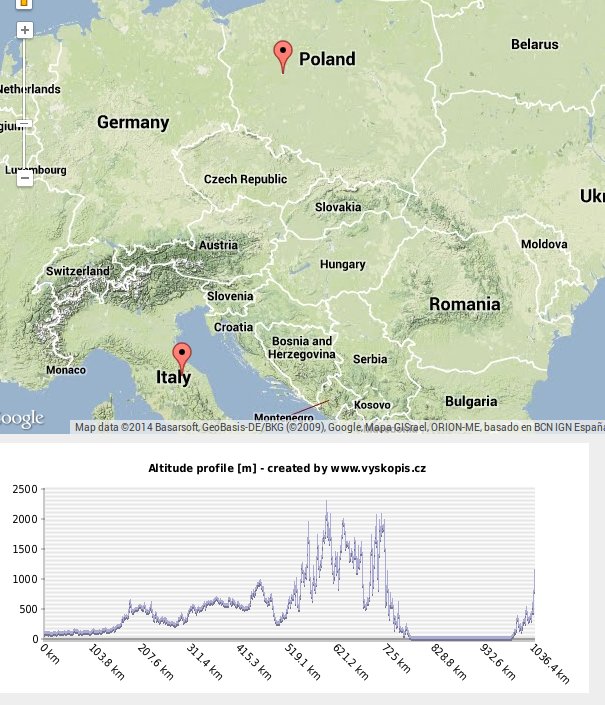605x705 pixels.
Task: Click the highest peak in altitude chart
Action: pyautogui.click(x=327, y=503)
